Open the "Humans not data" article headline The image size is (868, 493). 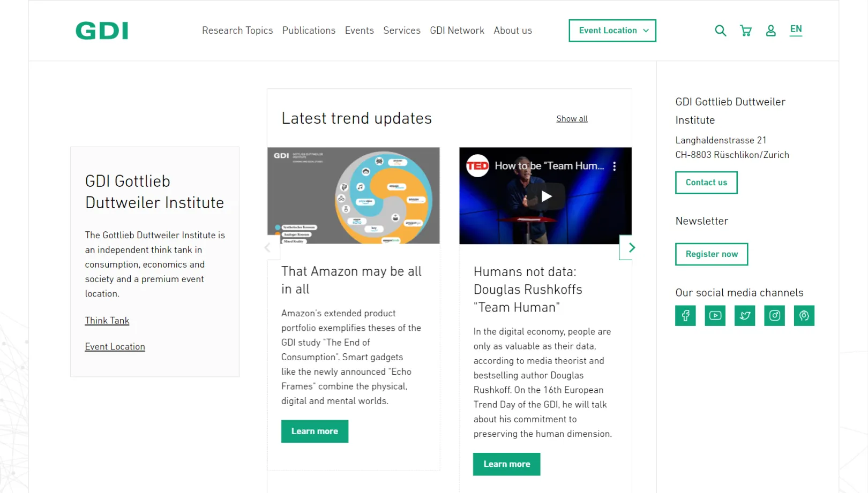[528, 290]
